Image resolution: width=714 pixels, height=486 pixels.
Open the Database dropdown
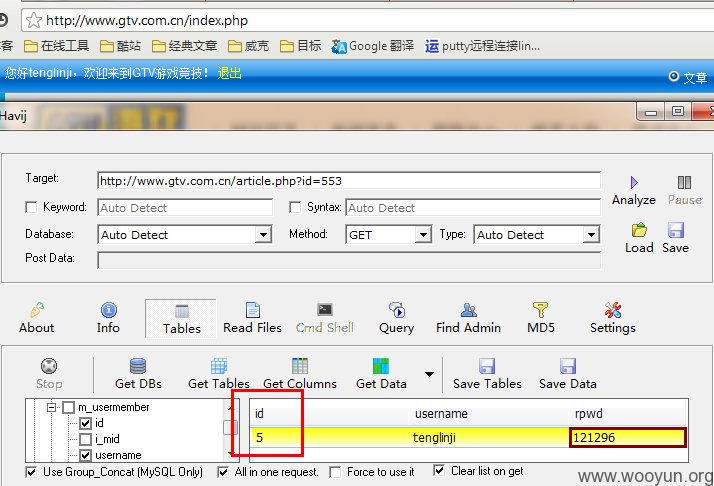pyautogui.click(x=263, y=235)
